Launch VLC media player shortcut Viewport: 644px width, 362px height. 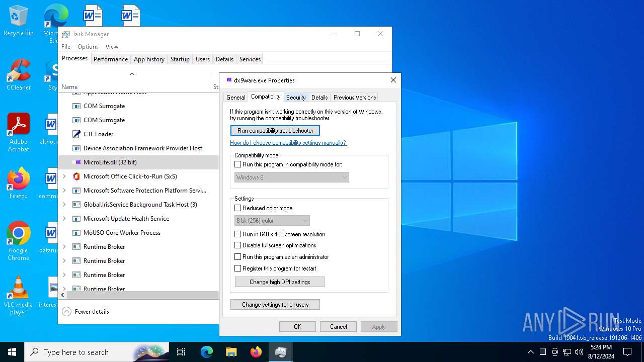coord(19,295)
